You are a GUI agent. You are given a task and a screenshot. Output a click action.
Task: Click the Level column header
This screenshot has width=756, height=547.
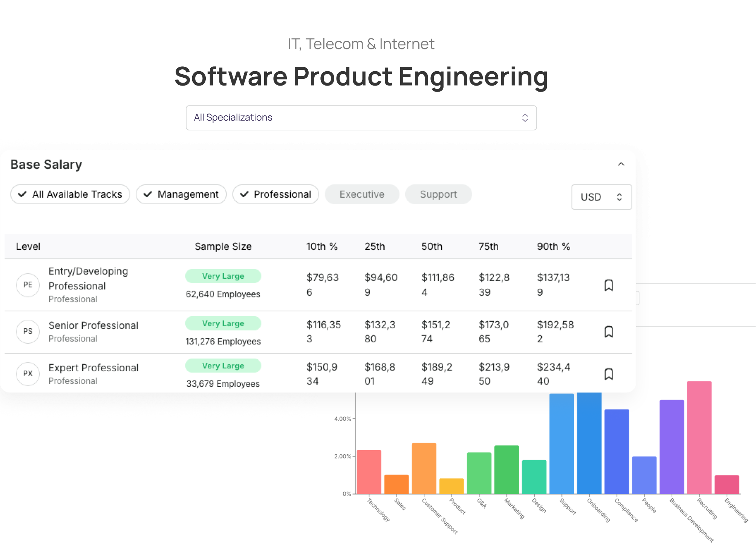[28, 247]
